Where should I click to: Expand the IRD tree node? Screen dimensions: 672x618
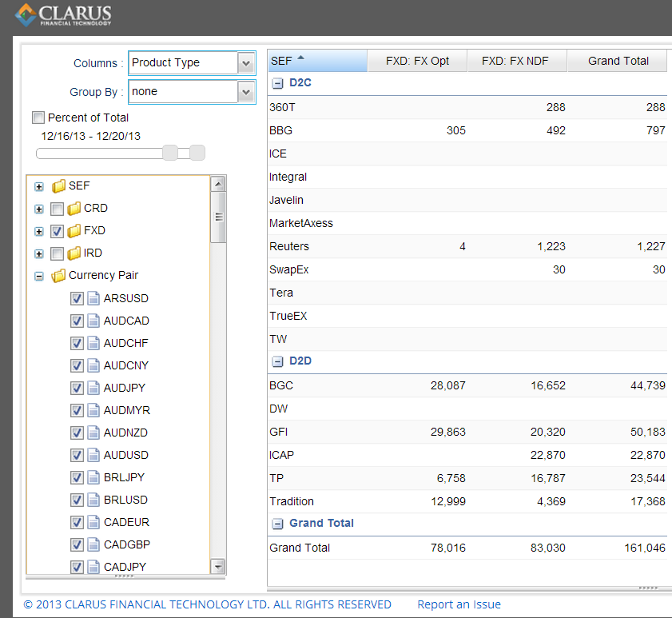[x=39, y=254]
